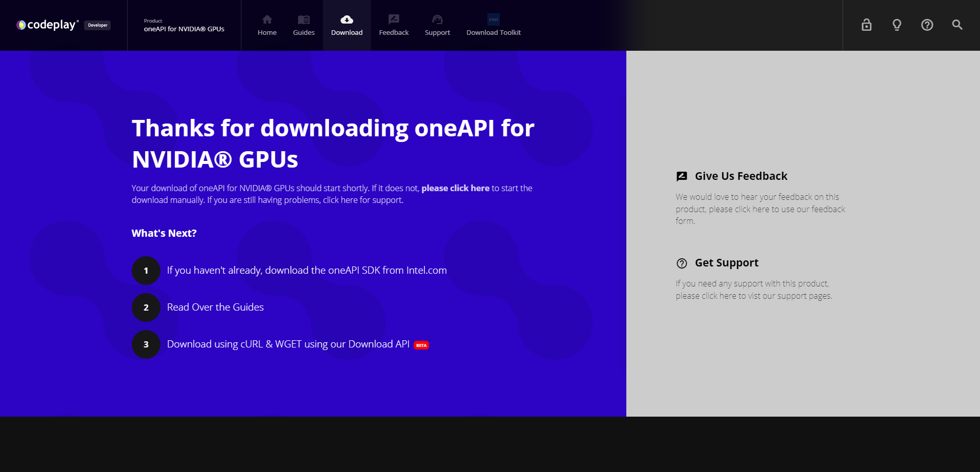Open the Guides nav label
The width and height of the screenshot is (980, 472).
(x=304, y=32)
